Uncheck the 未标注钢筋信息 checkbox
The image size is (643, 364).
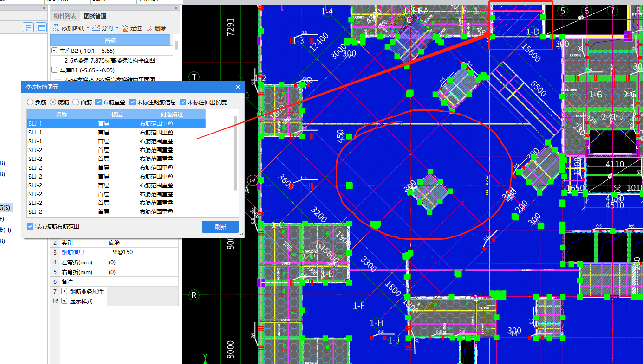(132, 102)
